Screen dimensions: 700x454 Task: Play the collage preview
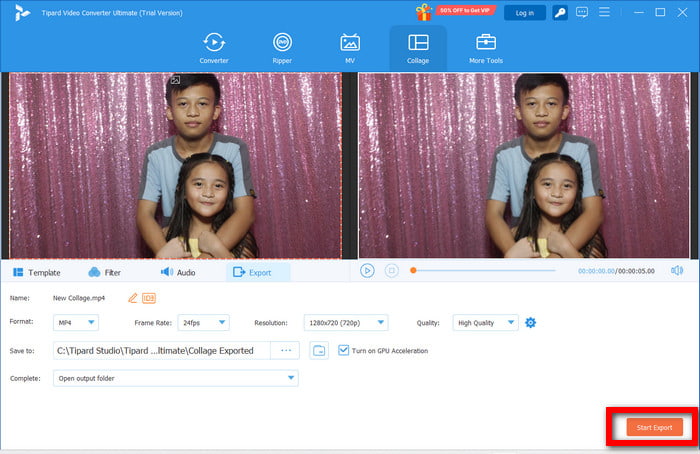pyautogui.click(x=367, y=270)
